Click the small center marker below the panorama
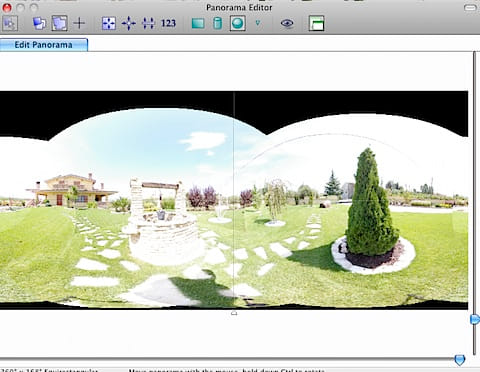The image size is (480, 372). pos(234,313)
